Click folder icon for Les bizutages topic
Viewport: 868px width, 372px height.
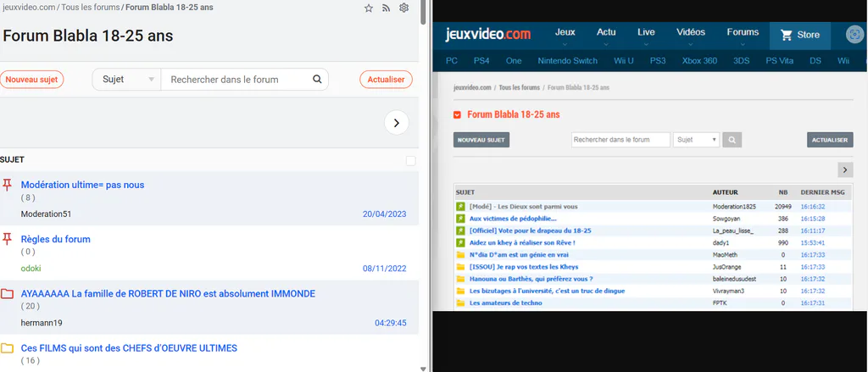click(x=460, y=291)
